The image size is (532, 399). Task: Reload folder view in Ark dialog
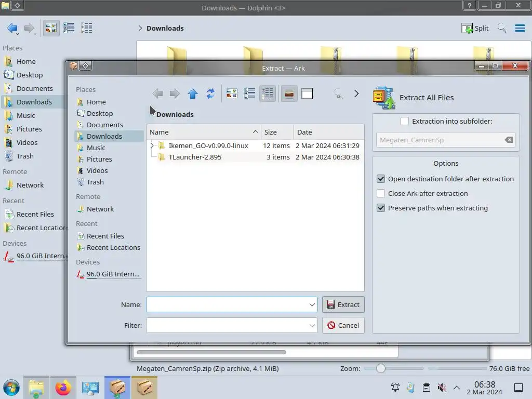(x=211, y=94)
